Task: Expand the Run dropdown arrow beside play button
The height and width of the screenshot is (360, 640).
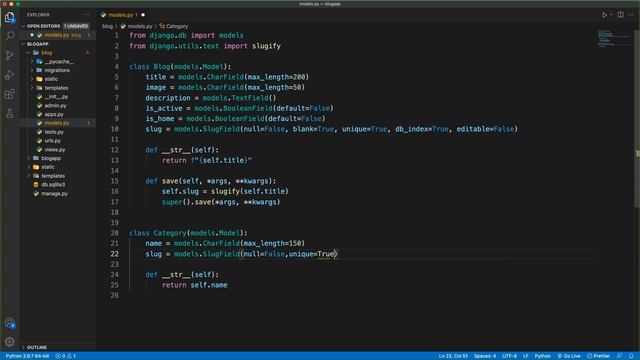Action: tap(611, 15)
